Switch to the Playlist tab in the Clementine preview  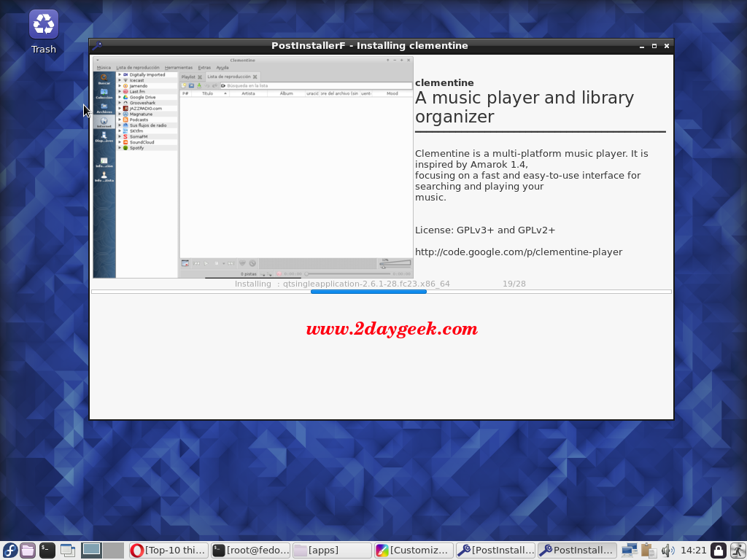click(x=192, y=77)
